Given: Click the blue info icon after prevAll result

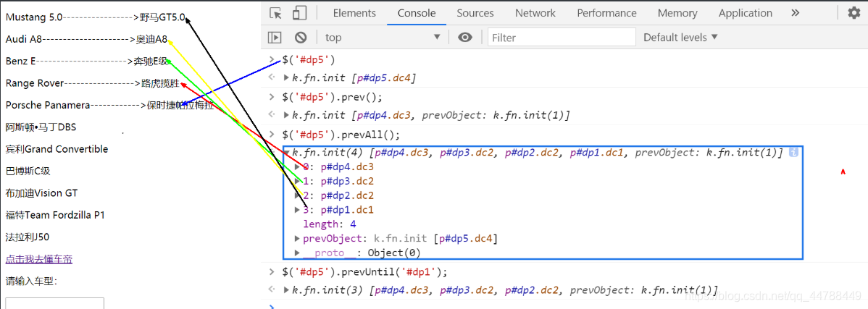Looking at the screenshot, I should point(793,152).
